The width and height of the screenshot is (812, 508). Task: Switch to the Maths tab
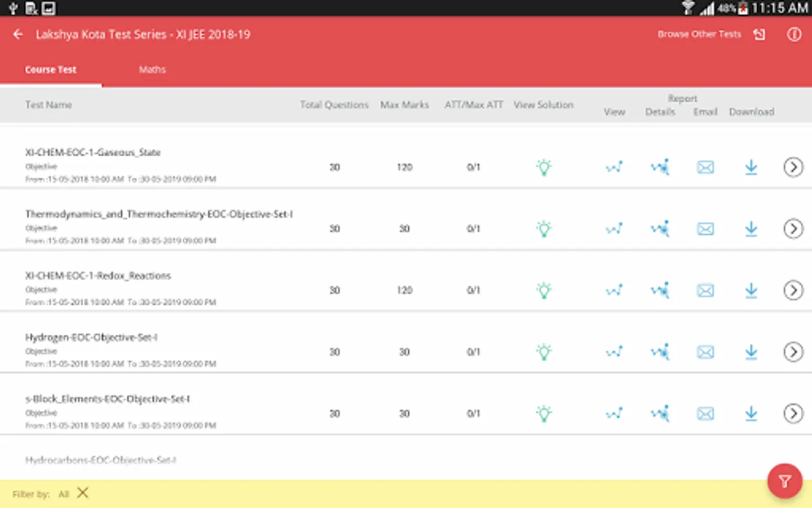click(152, 69)
